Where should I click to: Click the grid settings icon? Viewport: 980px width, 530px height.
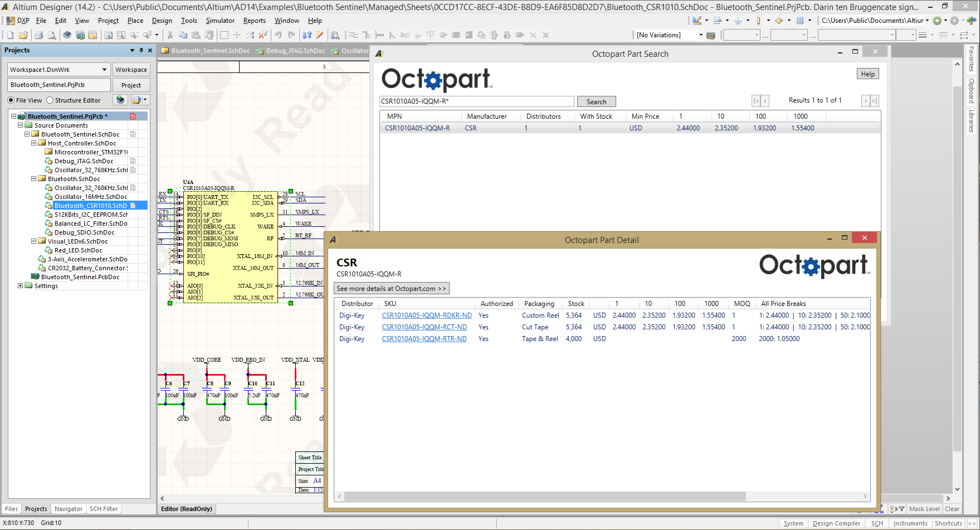[x=800, y=21]
